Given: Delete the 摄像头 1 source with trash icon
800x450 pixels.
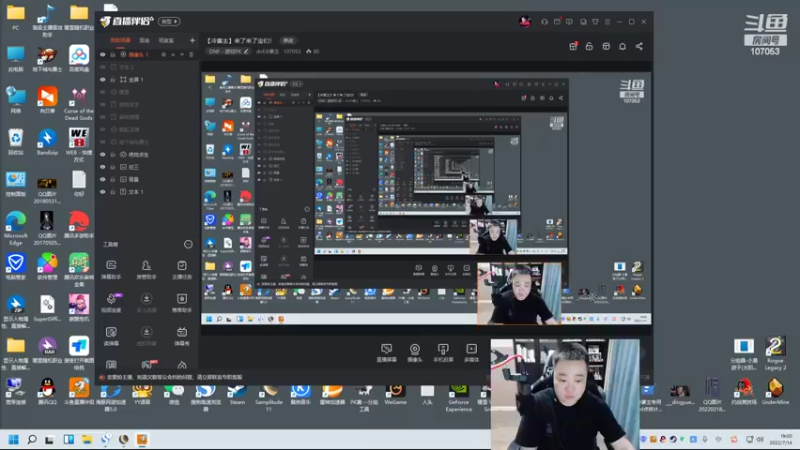Looking at the screenshot, I should pyautogui.click(x=191, y=55).
